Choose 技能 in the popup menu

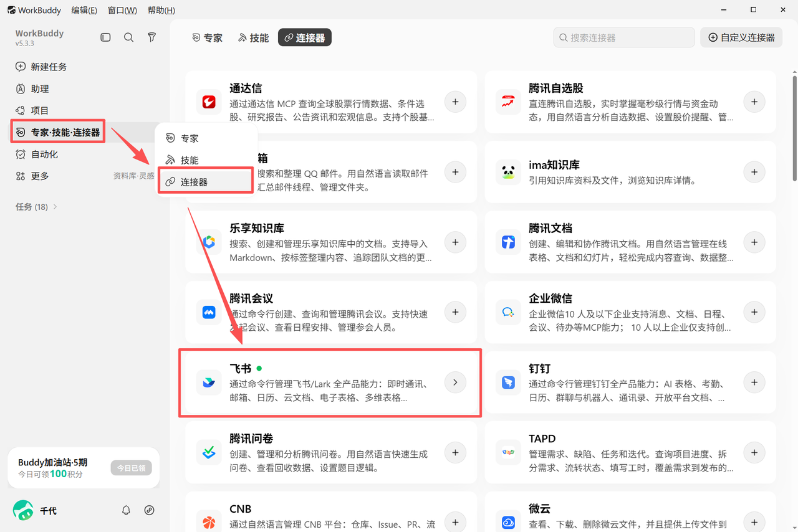[206, 160]
